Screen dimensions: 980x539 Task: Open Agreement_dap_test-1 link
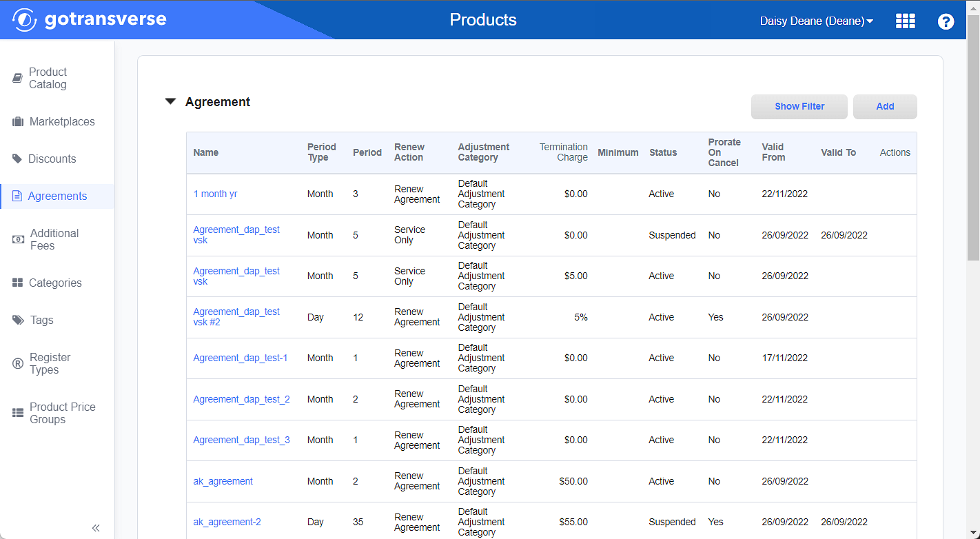coord(241,358)
